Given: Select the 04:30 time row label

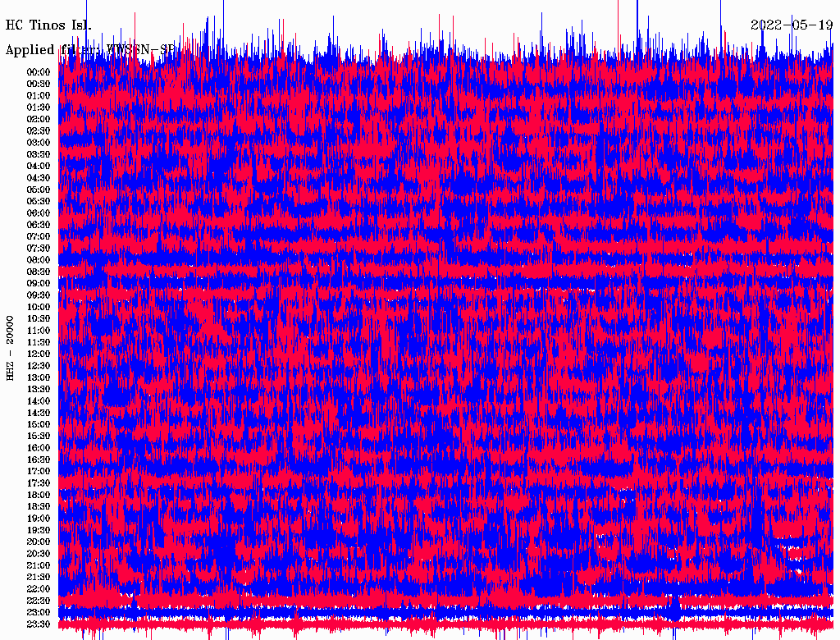Looking at the screenshot, I should (x=39, y=177).
